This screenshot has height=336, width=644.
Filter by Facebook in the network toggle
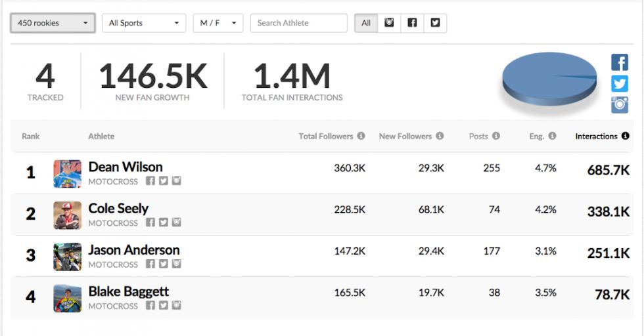click(412, 23)
